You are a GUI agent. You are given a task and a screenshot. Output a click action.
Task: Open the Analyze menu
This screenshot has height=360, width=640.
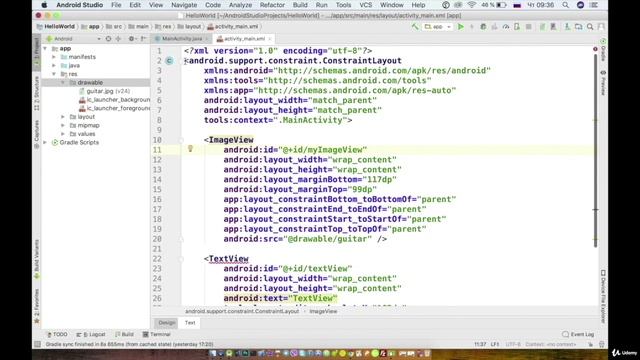(240, 5)
